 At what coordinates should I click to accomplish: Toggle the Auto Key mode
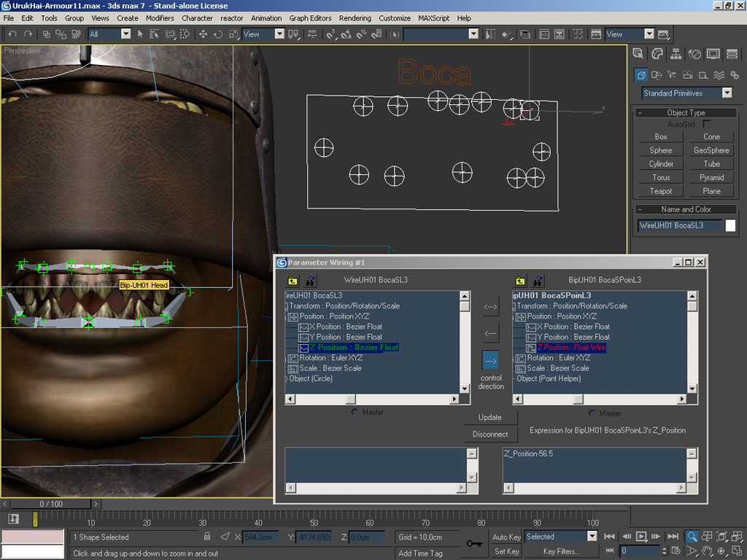pos(506,537)
